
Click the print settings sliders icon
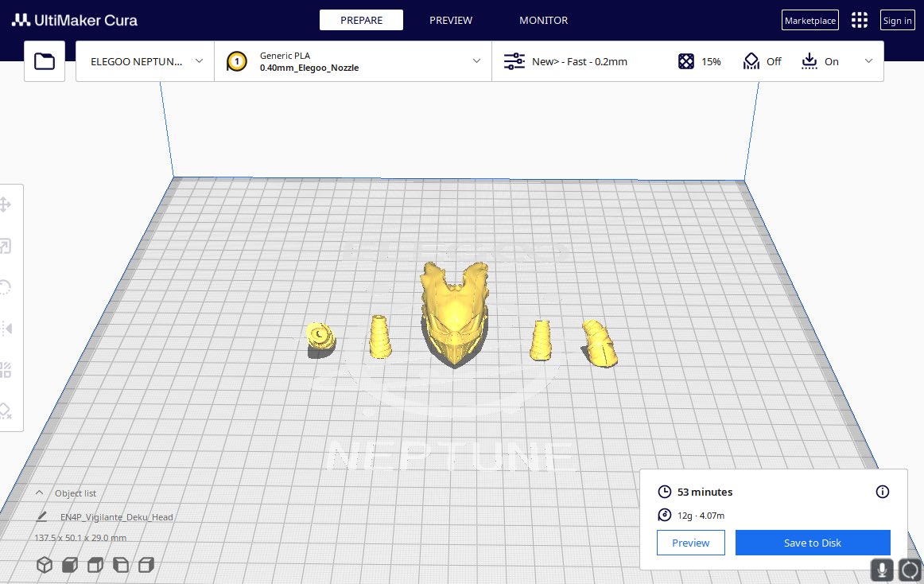[x=514, y=61]
